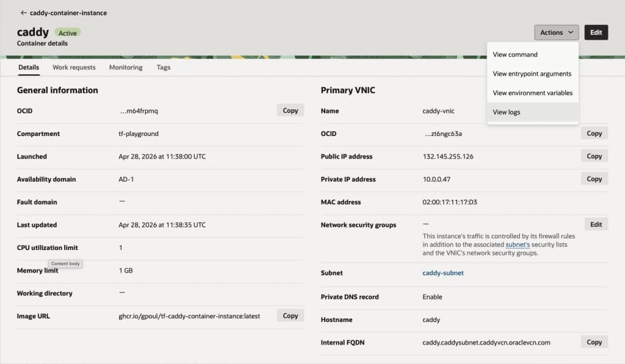Click the AD-1 availability domain value
This screenshot has width=625, height=364.
(126, 179)
